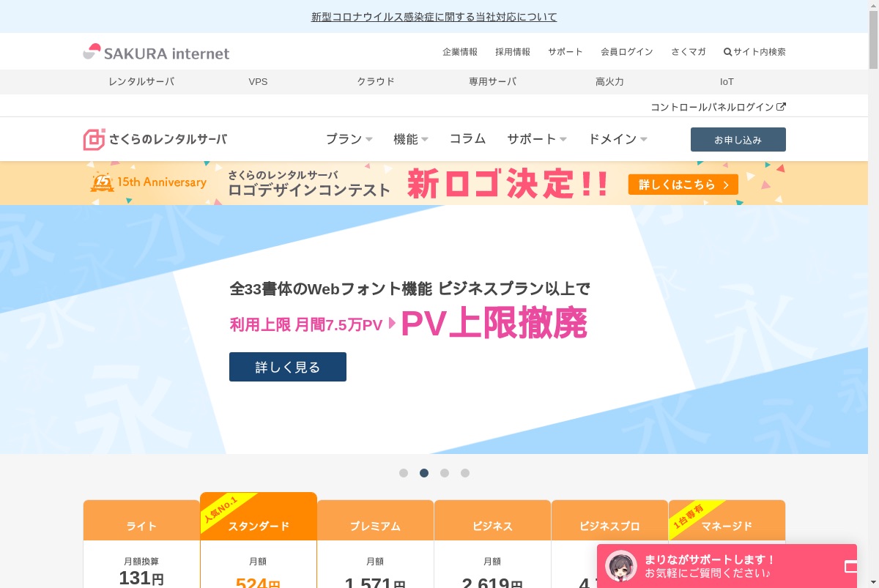
Task: Expand the 機能 dropdown menu
Action: click(411, 139)
